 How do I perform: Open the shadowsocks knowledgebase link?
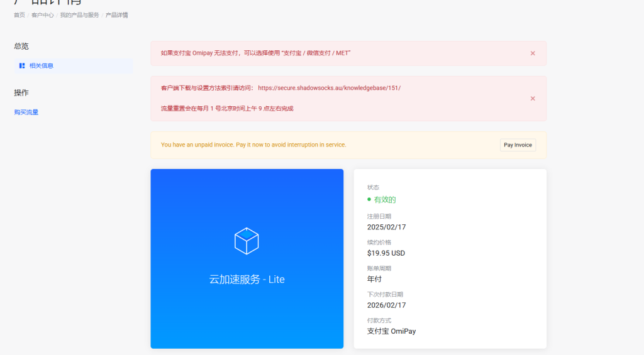pos(329,88)
